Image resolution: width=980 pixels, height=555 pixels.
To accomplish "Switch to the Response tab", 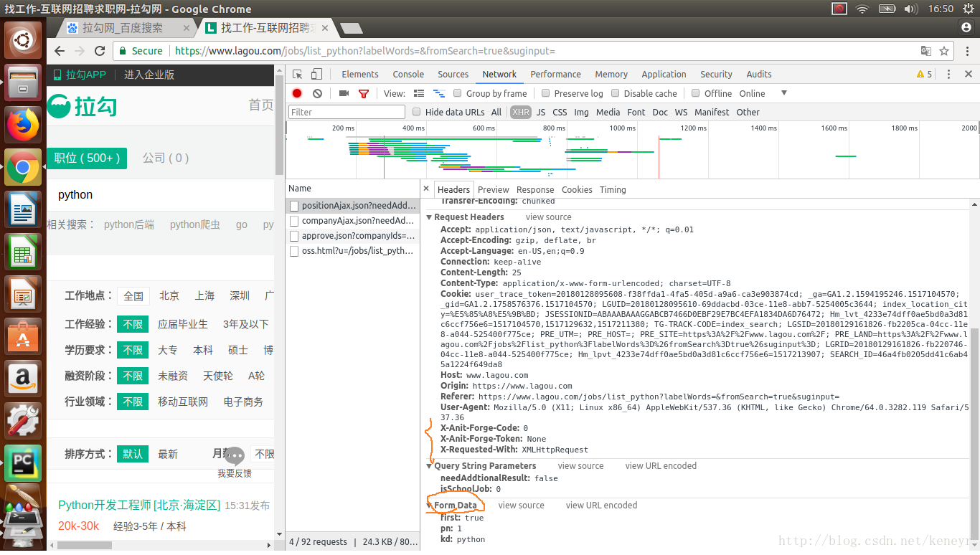I will (535, 190).
